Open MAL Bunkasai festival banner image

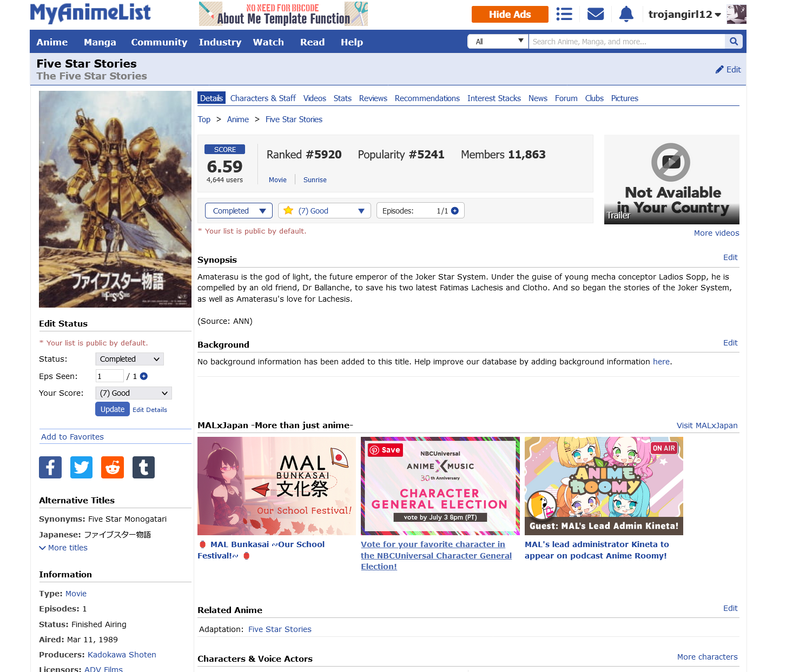click(276, 486)
